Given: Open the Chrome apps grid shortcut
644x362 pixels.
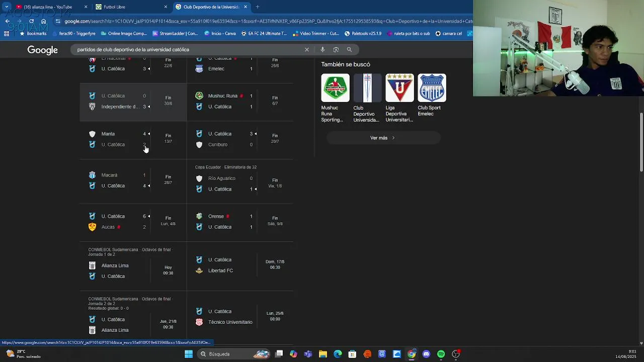Looking at the screenshot, I should (x=7, y=34).
